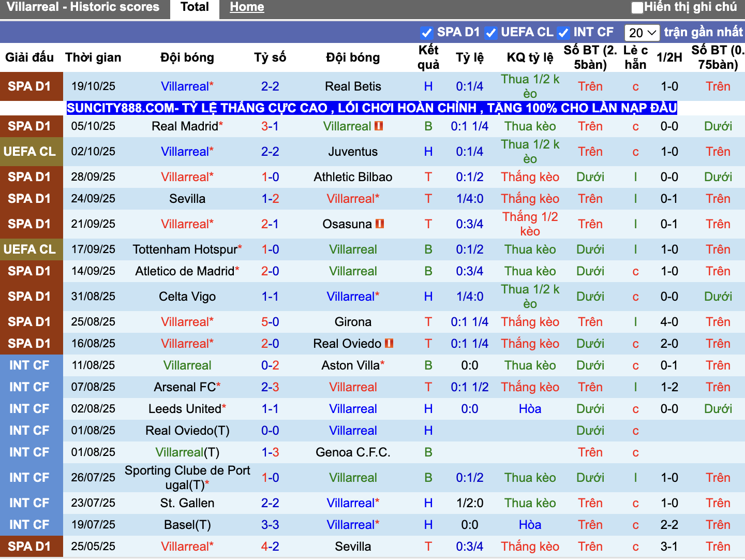Click the Lẻ chẵn column header
Viewport: 745px width, 560px height.
635,57
